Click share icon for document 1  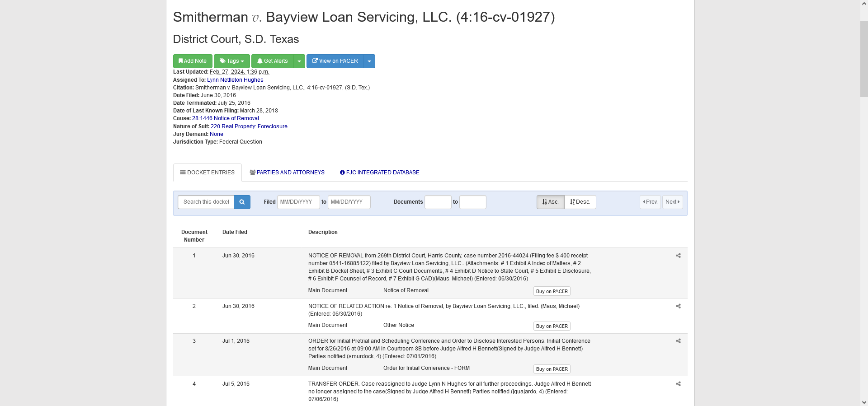[678, 256]
